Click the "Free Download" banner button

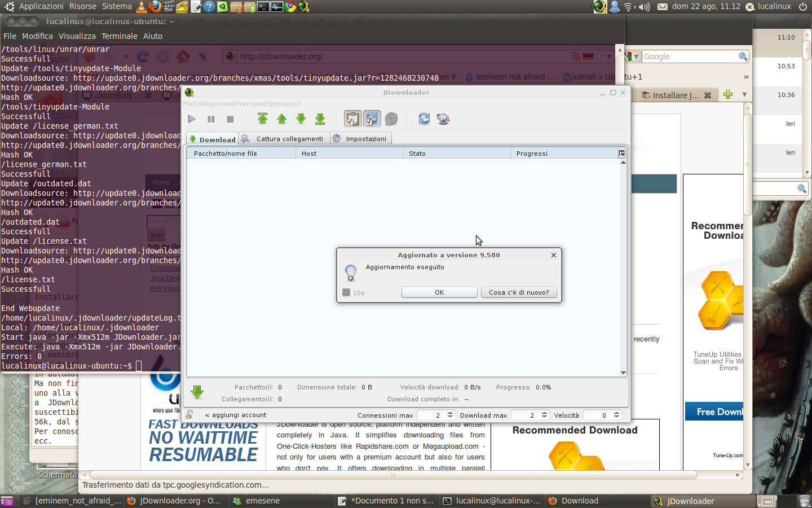coord(714,411)
